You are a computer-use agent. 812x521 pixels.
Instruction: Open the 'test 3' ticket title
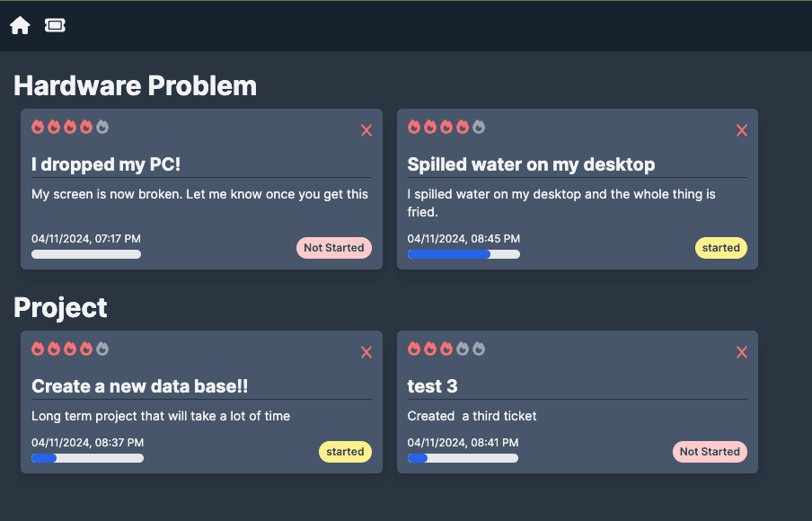click(432, 386)
